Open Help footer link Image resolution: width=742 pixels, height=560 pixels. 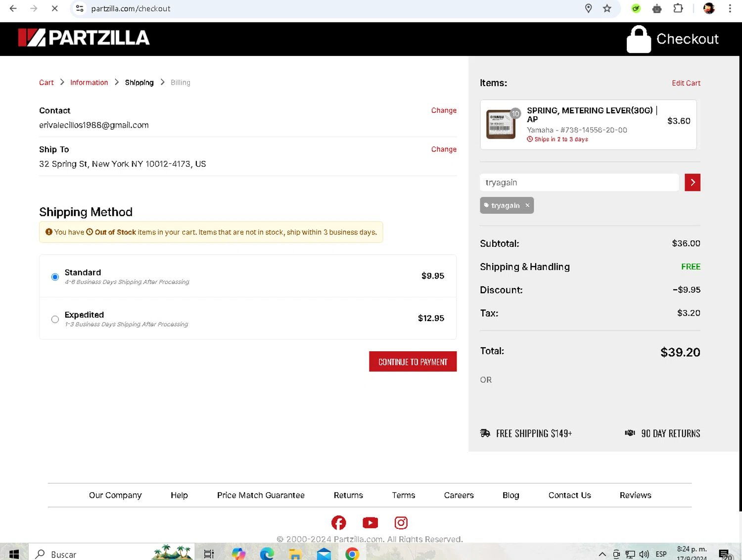pos(179,495)
